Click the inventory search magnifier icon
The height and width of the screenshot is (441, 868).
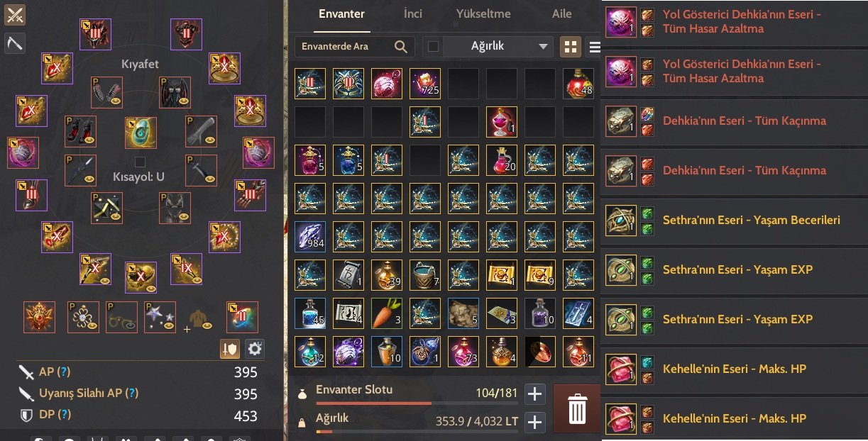pos(401,47)
